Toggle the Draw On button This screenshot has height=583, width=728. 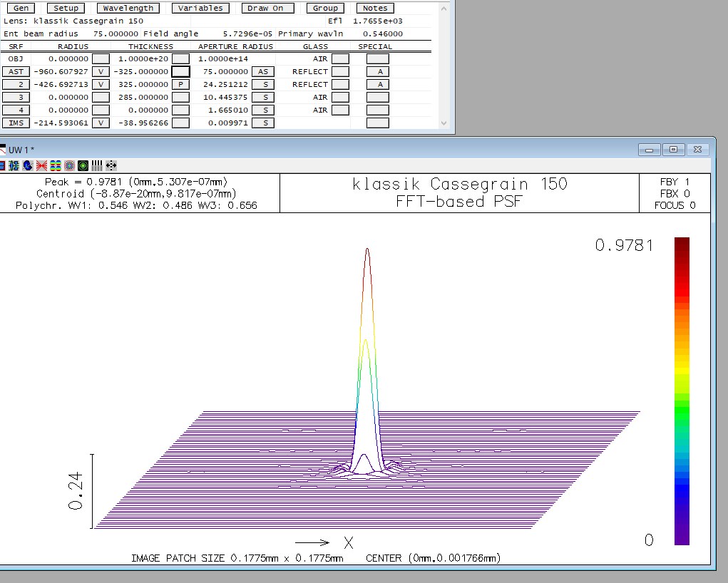268,8
